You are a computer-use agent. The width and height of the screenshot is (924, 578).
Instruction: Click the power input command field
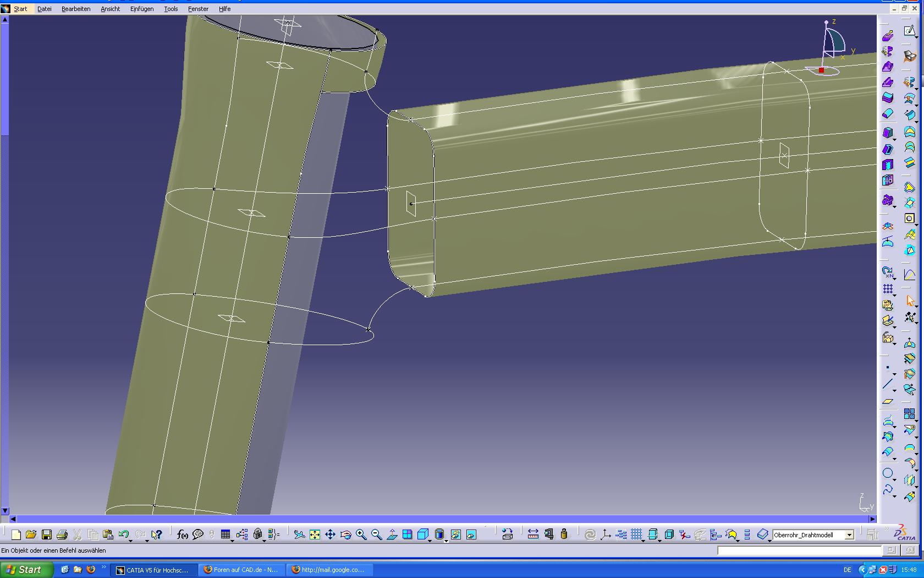[x=799, y=550]
